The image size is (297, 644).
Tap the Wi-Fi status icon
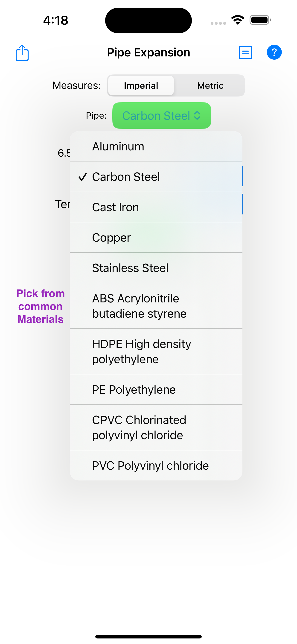pos(238,20)
